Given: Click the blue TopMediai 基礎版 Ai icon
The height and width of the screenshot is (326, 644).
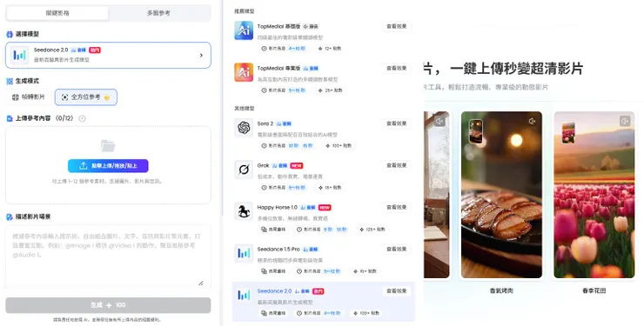Looking at the screenshot, I should point(244,30).
